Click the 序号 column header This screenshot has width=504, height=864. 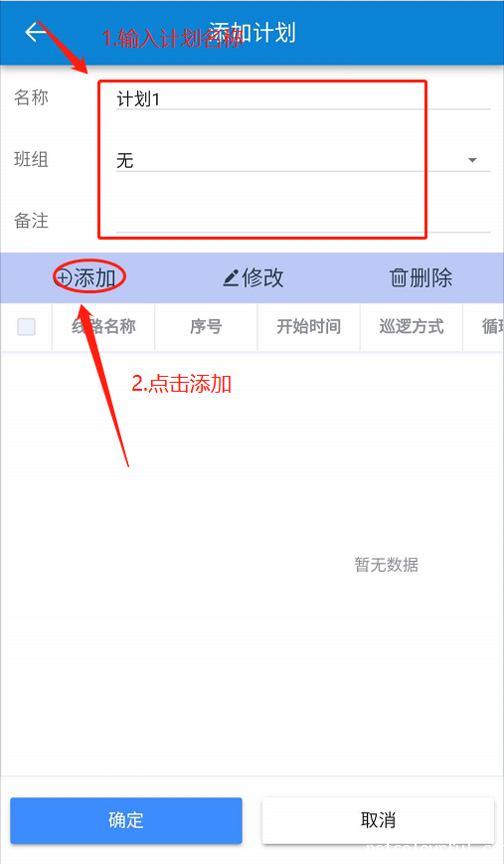[206, 327]
